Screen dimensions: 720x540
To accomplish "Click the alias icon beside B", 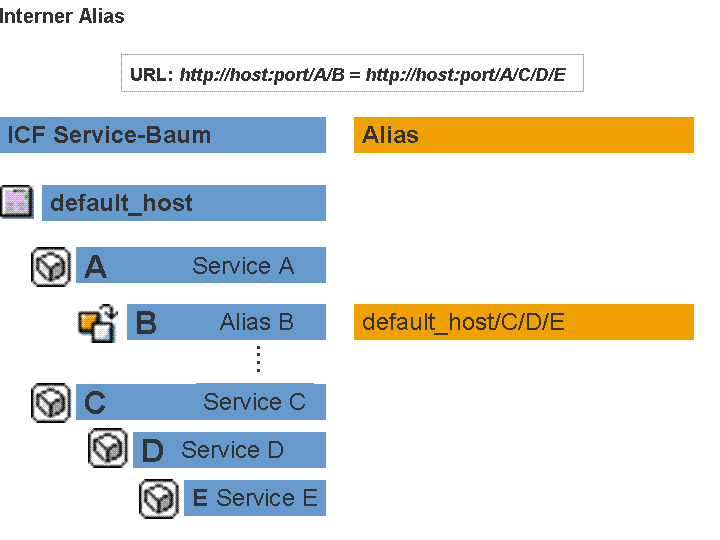I will (98, 323).
